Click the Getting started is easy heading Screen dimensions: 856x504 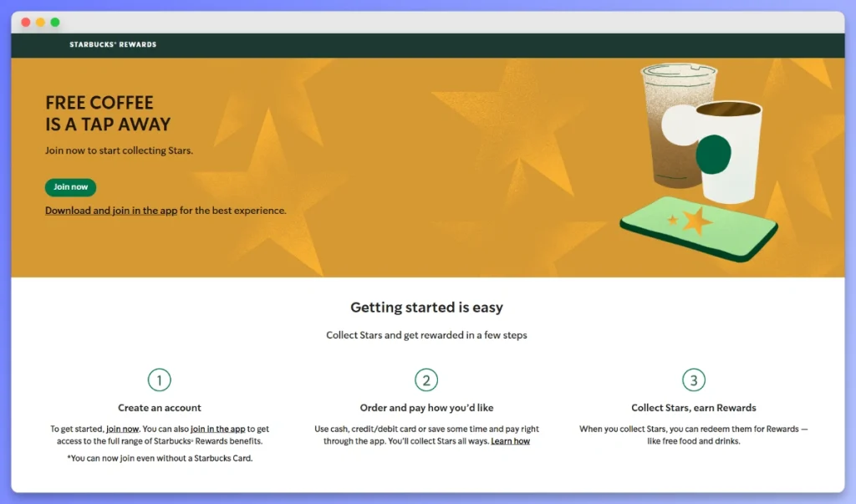[x=426, y=307]
